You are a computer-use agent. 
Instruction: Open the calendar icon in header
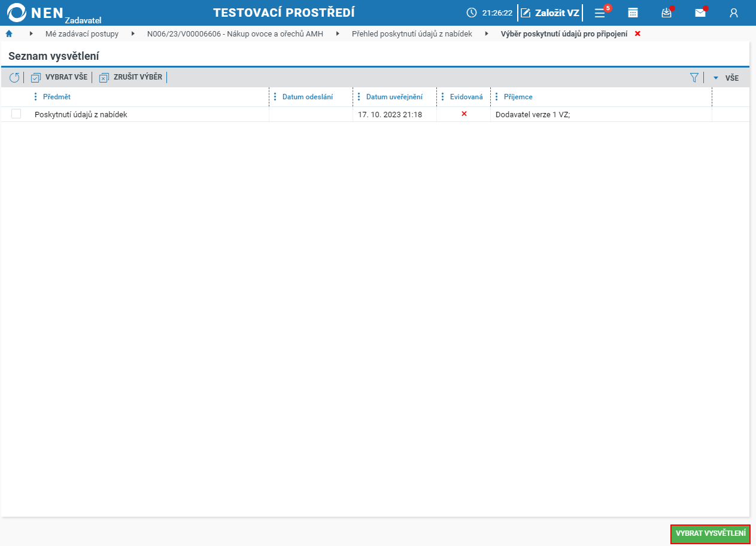(633, 13)
